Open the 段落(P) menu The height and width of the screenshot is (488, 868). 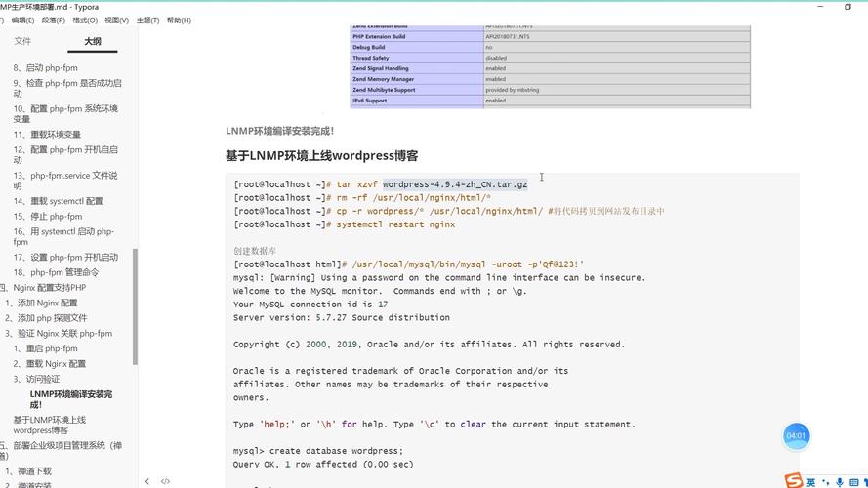53,20
